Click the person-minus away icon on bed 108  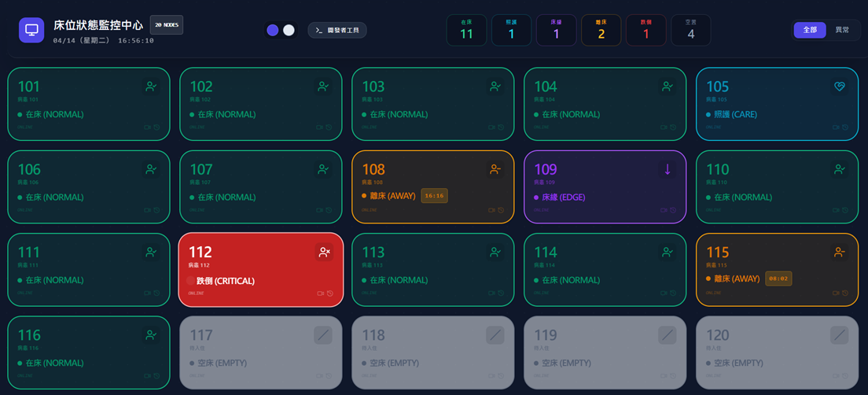tap(495, 169)
